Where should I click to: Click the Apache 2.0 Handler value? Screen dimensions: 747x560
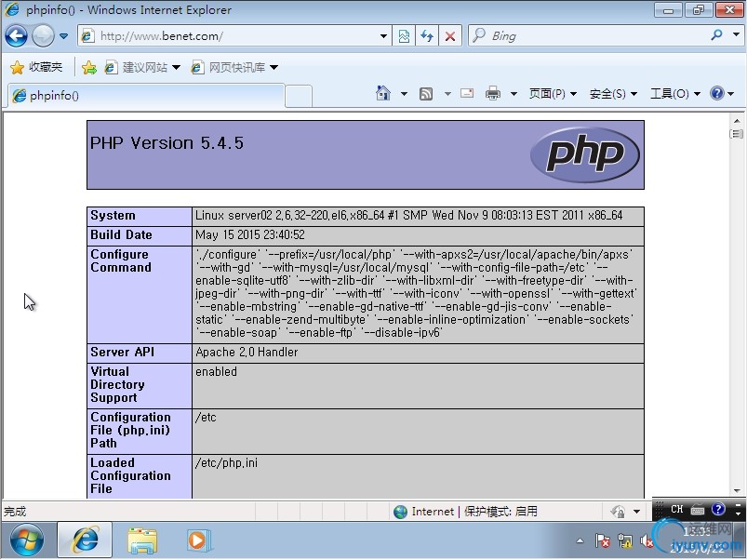pos(247,353)
